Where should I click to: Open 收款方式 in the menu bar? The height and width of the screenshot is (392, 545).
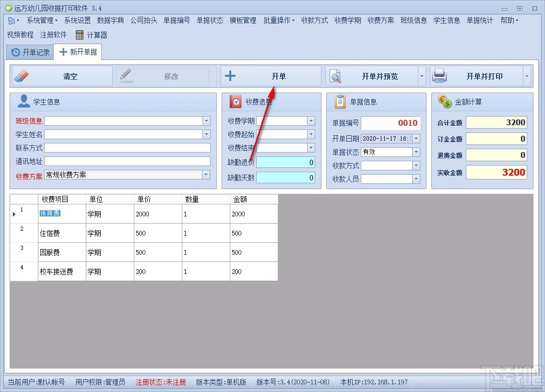pos(315,21)
